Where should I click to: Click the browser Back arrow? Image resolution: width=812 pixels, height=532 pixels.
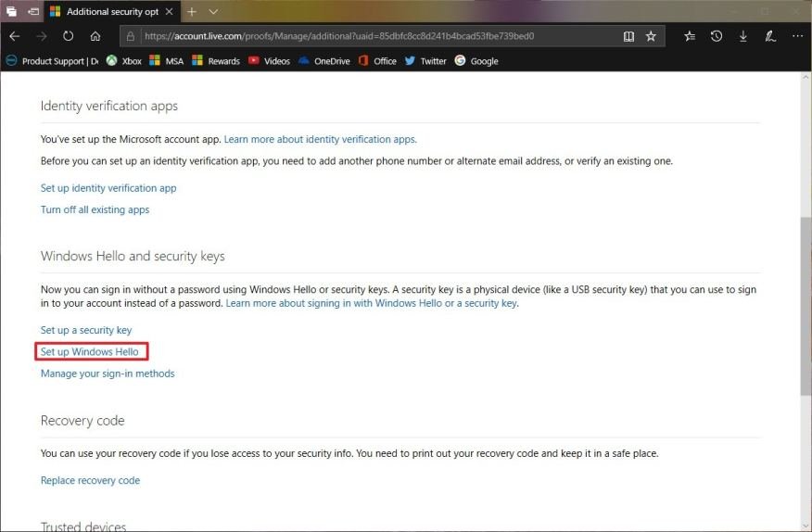tap(14, 36)
